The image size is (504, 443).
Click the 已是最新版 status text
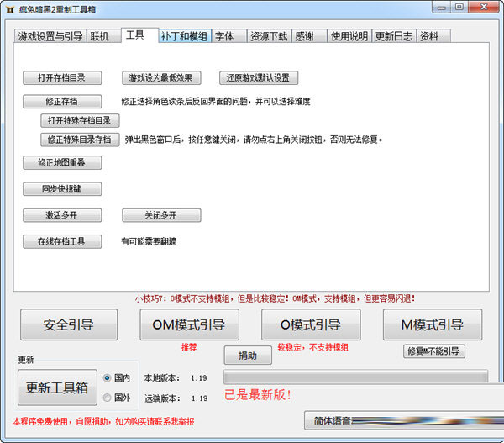click(258, 395)
